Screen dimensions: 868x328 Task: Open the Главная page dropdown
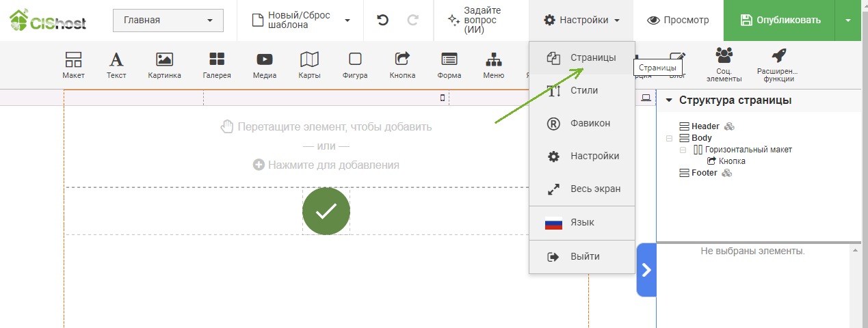pos(168,20)
